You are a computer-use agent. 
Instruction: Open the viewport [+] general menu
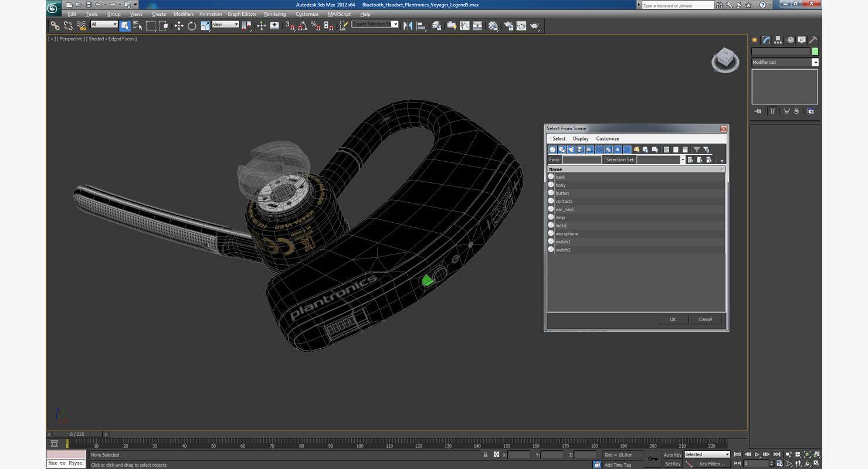52,39
